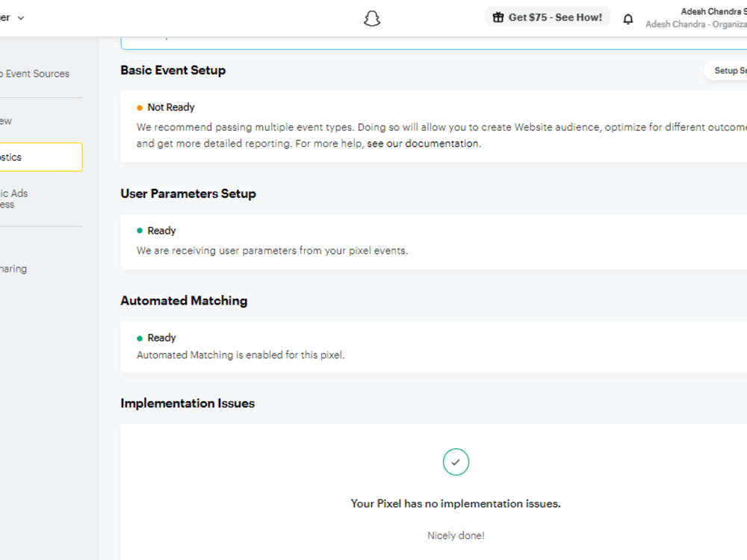
Task: Click Ready status under Automated Matching
Action: [x=161, y=337]
